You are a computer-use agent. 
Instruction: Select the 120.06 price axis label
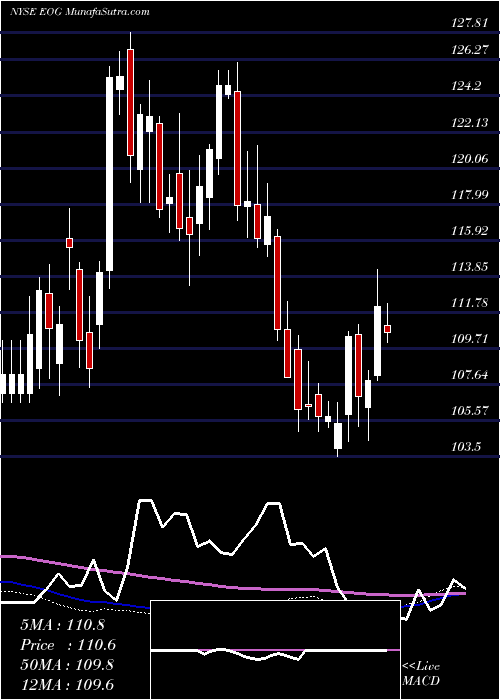coord(469,158)
